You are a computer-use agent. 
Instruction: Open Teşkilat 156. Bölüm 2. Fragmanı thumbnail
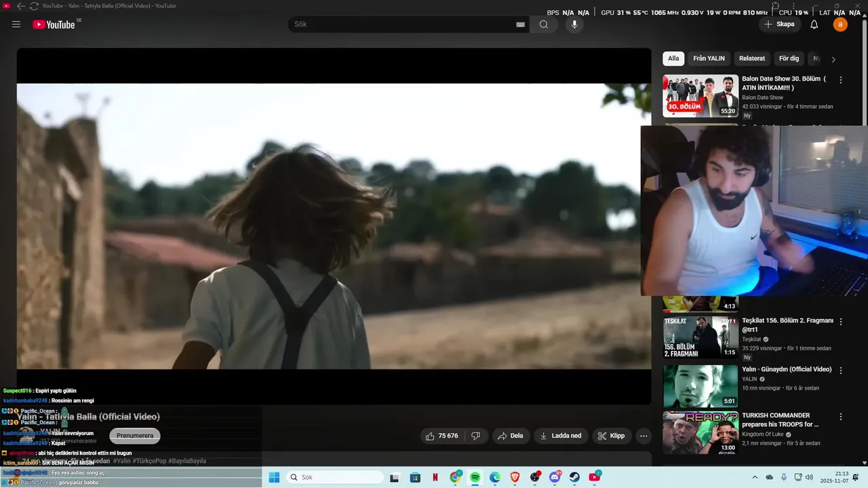(x=701, y=338)
